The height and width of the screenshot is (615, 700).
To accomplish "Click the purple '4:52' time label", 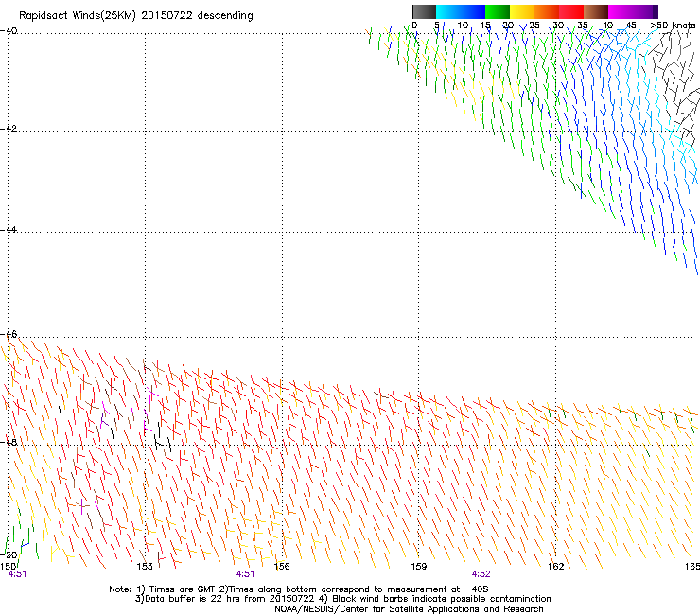I will [481, 574].
